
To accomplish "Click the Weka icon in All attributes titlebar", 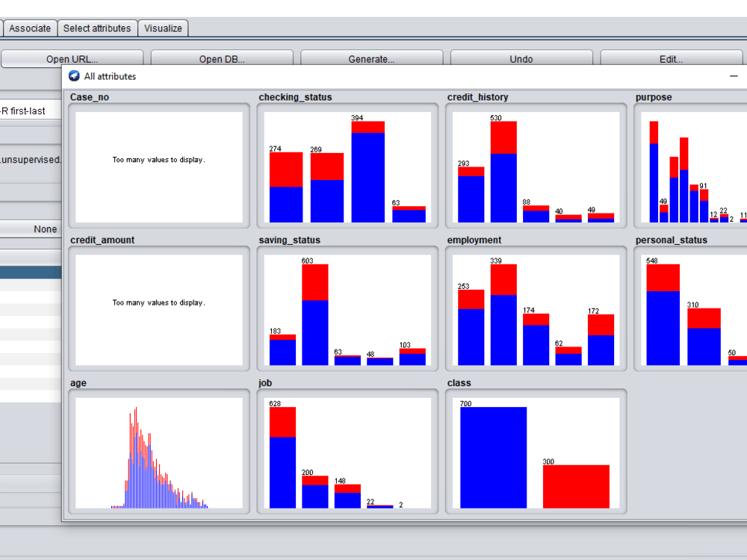I will (74, 76).
